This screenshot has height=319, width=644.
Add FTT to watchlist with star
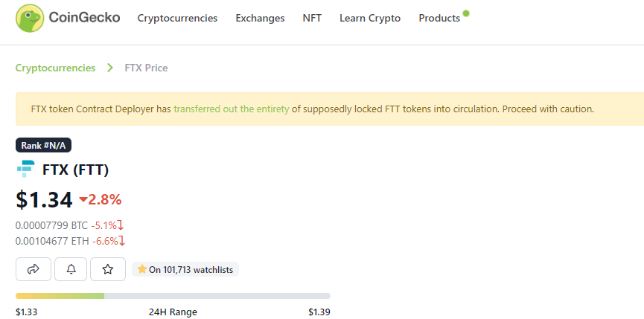pyautogui.click(x=108, y=269)
